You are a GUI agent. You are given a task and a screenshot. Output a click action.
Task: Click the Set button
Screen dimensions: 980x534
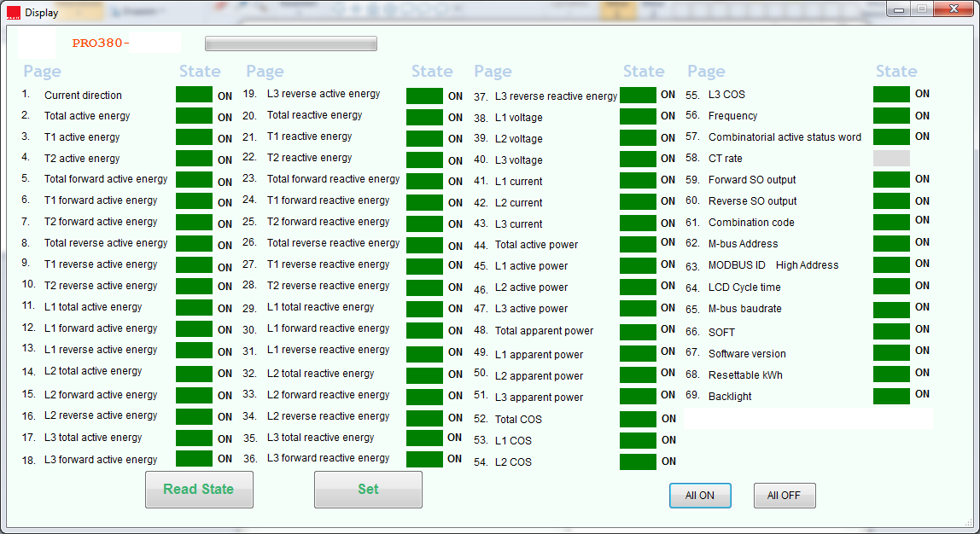[x=368, y=489]
